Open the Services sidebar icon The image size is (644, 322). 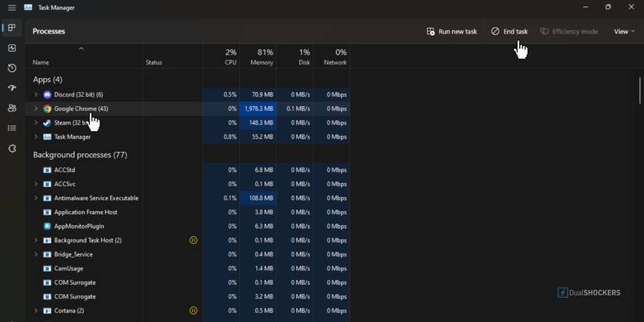(x=12, y=148)
